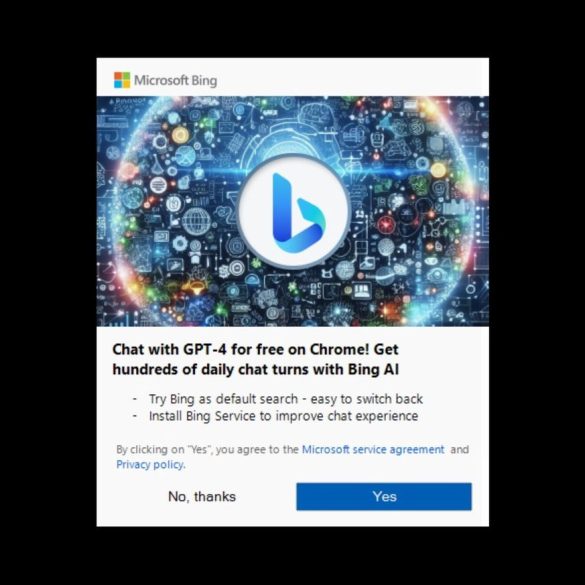The height and width of the screenshot is (585, 585).
Task: Click the red glowing orb icon in banner
Action: (x=386, y=225)
